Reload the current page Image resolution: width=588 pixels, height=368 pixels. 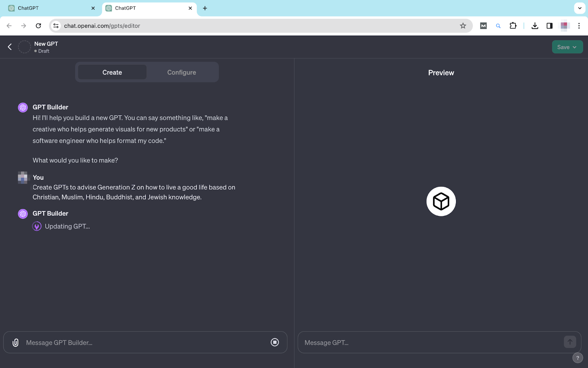pos(38,26)
